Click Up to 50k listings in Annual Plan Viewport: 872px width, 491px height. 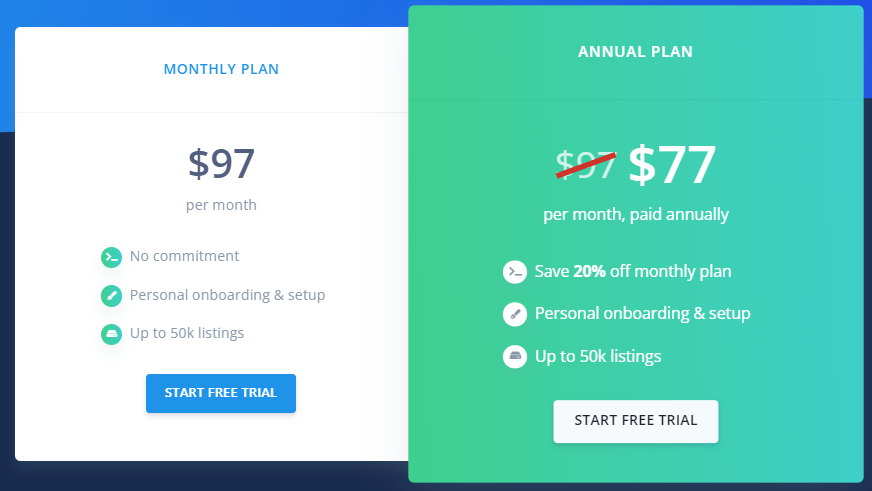598,356
